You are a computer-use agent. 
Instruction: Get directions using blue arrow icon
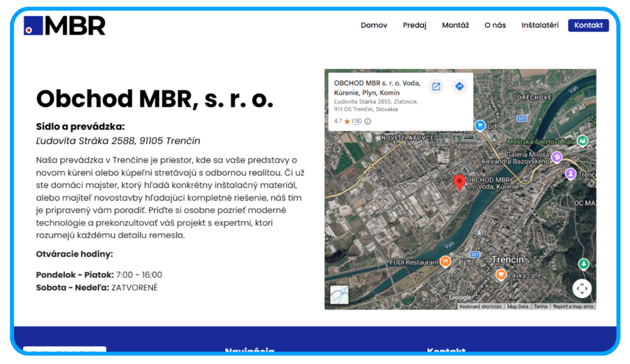[459, 87]
